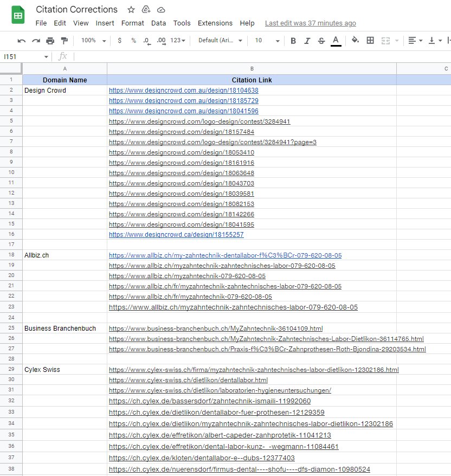Select row 17 header
This screenshot has height=476, width=451.
(11, 245)
